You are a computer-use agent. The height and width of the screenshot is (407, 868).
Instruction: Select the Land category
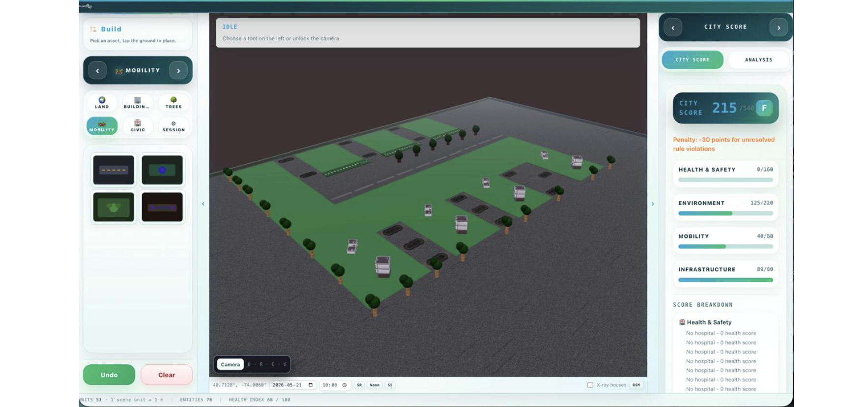(102, 103)
